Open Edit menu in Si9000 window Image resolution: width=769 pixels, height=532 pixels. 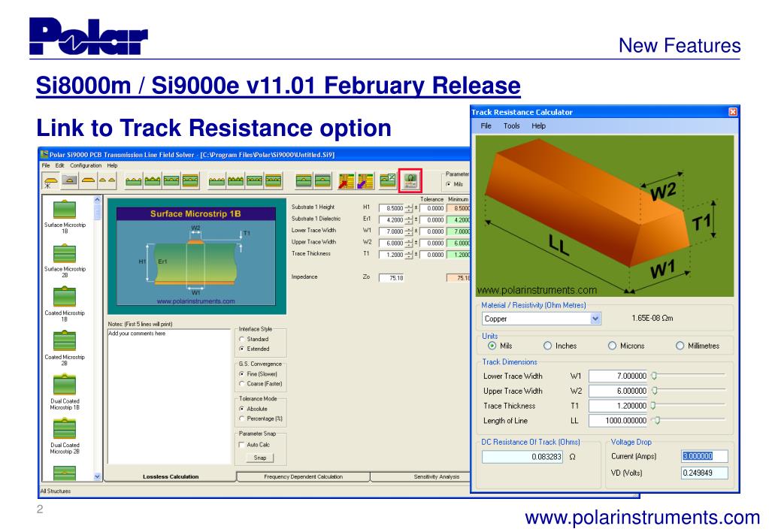click(59, 165)
